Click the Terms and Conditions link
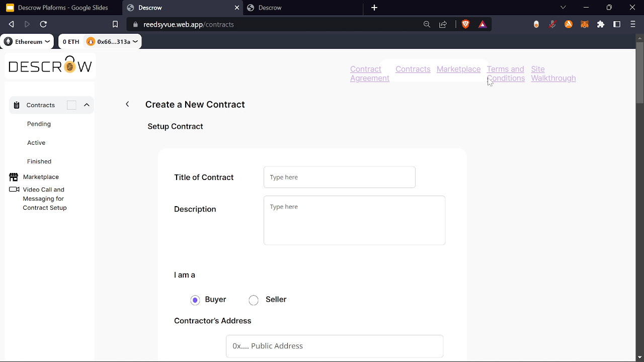 [506, 73]
